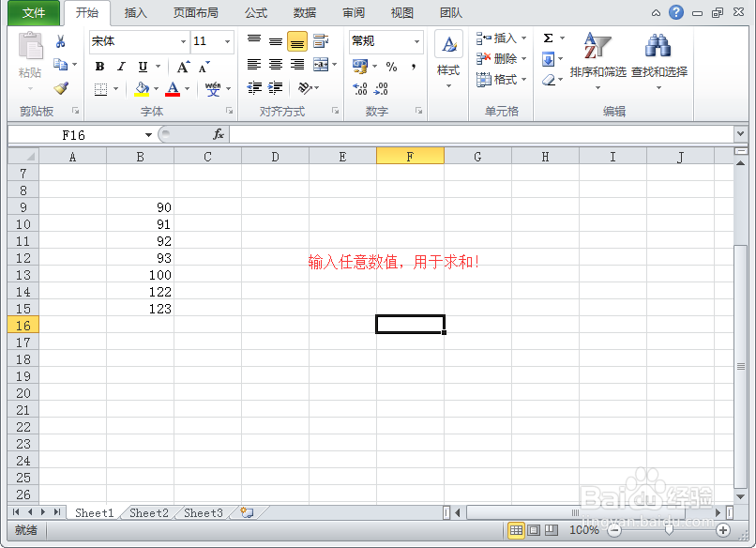756x548 pixels.
Task: Switch to the 公式 ribbon tab
Action: coord(254,13)
